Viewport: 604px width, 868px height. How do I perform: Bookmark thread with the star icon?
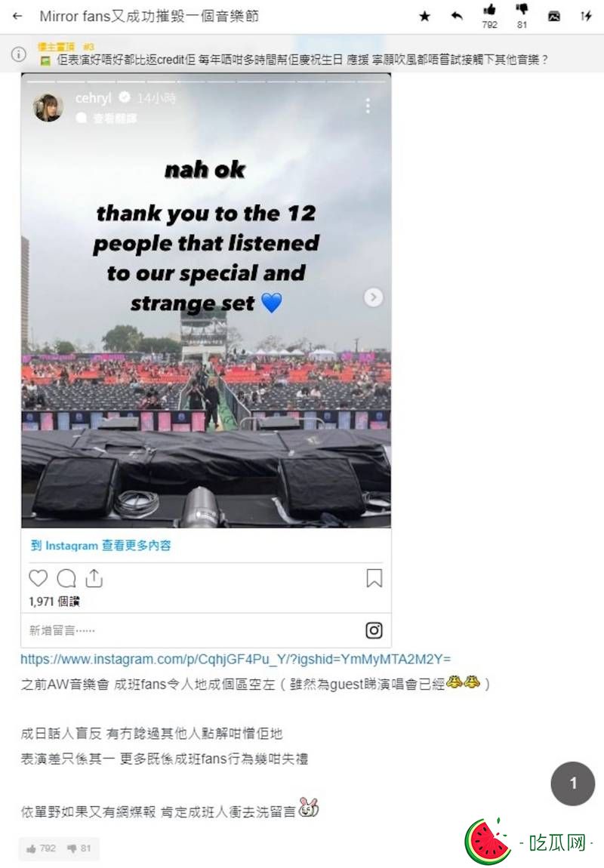(424, 17)
